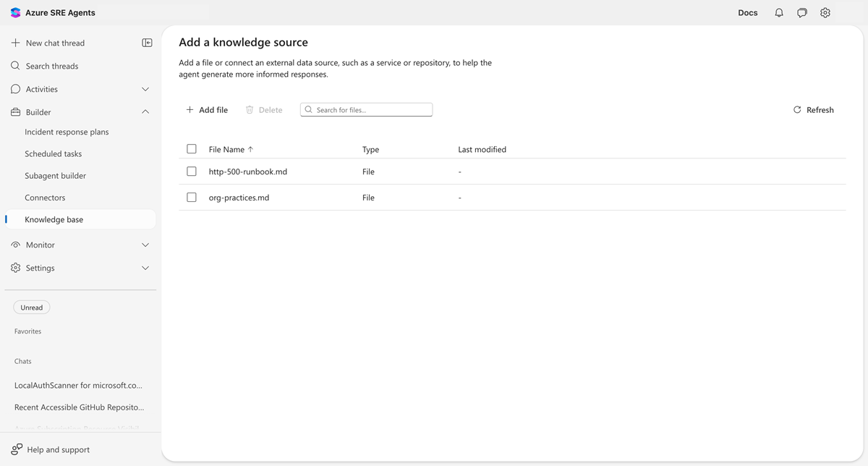868x466 pixels.
Task: Collapse the Builder section
Action: coord(145,111)
